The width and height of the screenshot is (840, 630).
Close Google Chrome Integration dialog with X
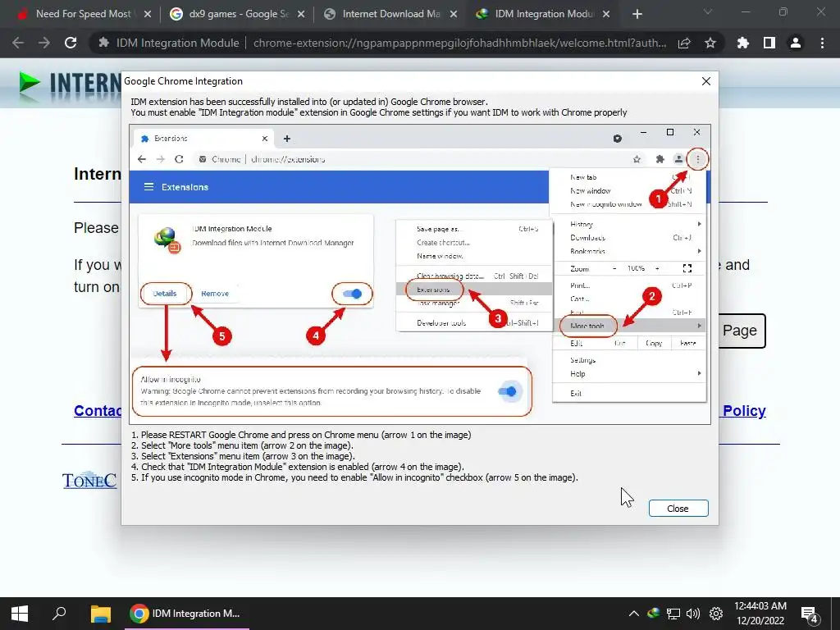[706, 81]
